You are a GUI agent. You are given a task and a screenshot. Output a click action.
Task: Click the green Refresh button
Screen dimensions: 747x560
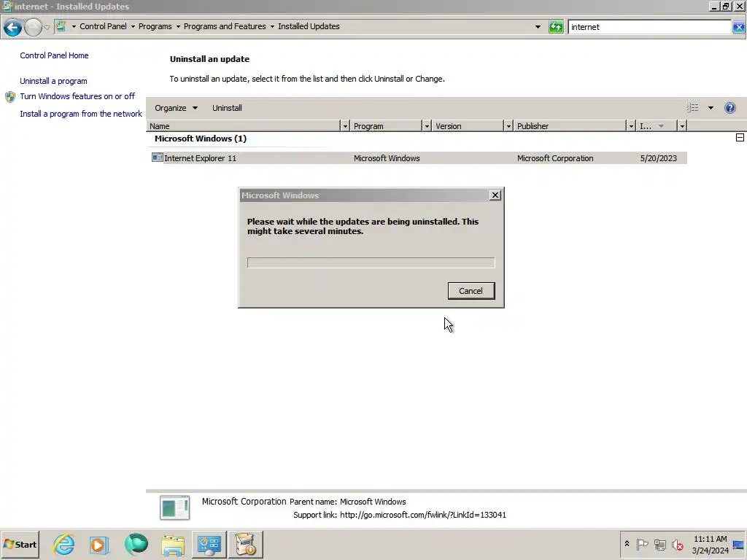click(555, 27)
